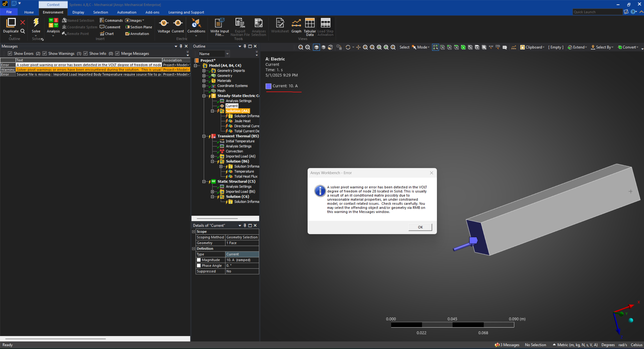Switch to the Display ribbon tab
The height and width of the screenshot is (349, 644).
click(78, 12)
